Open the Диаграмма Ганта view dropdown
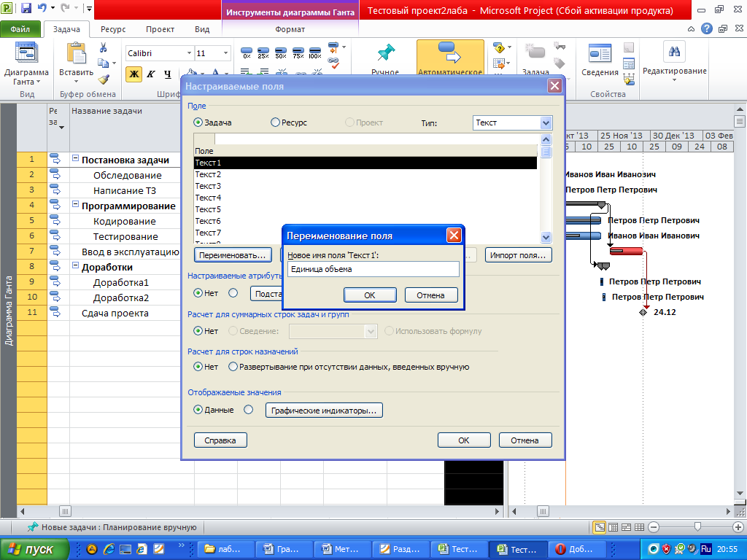The height and width of the screenshot is (560, 747). 38,82
